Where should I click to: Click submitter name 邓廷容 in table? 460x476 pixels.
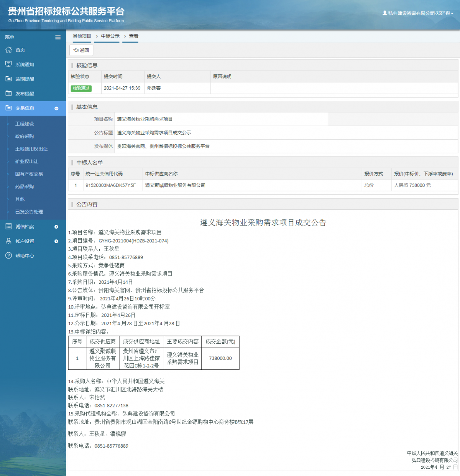point(154,88)
